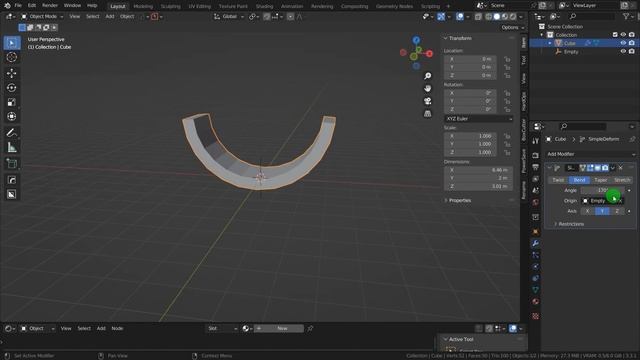This screenshot has width=640, height=360.
Task: Open the Object properties orange square tab
Action: pyautogui.click(x=535, y=232)
